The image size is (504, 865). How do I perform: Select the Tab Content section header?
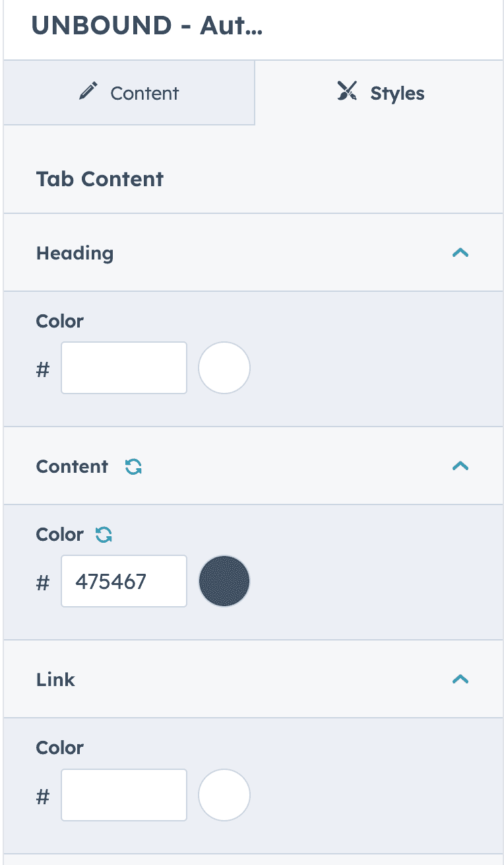99,178
